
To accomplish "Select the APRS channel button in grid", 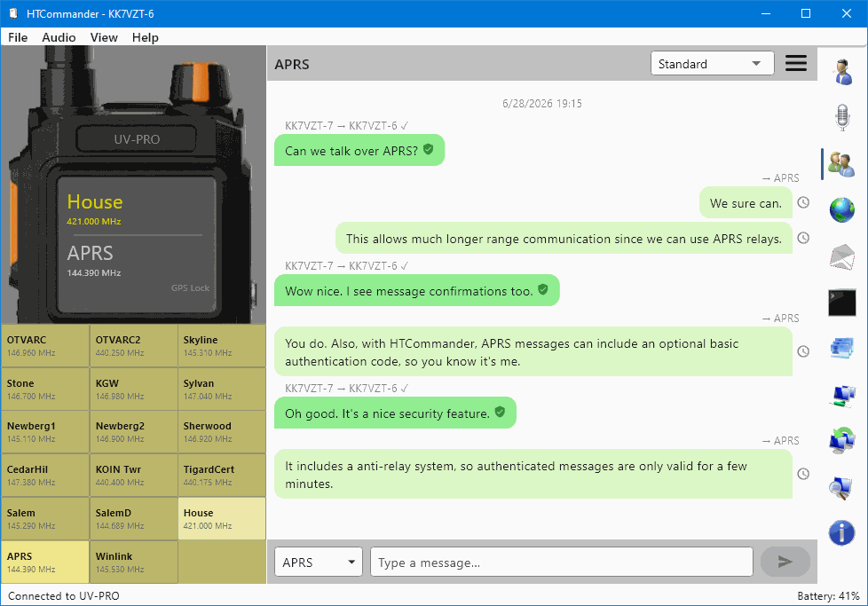I will pyautogui.click(x=45, y=562).
